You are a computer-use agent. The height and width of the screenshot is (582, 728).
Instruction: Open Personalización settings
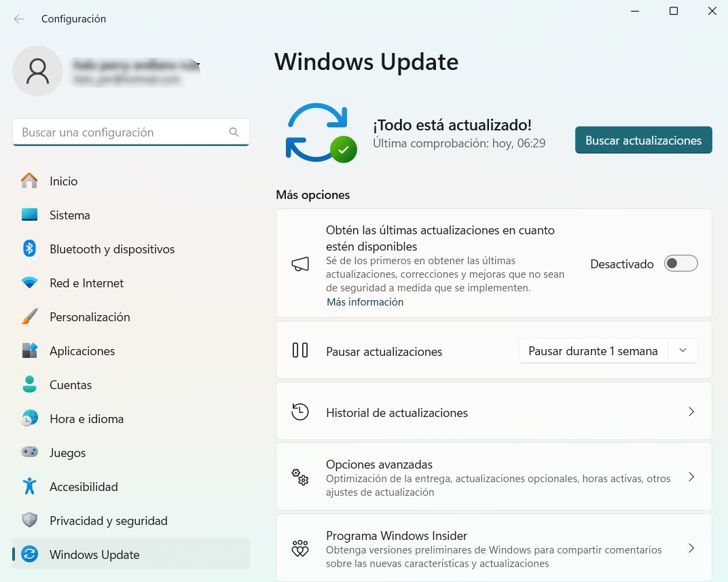(131, 316)
